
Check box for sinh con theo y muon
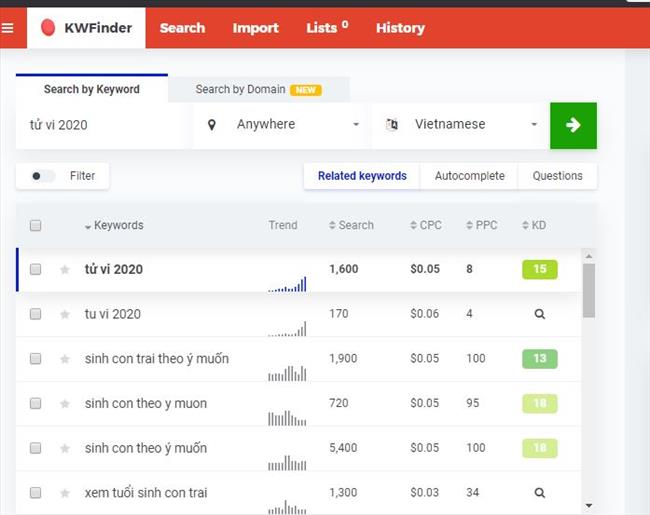click(x=36, y=403)
